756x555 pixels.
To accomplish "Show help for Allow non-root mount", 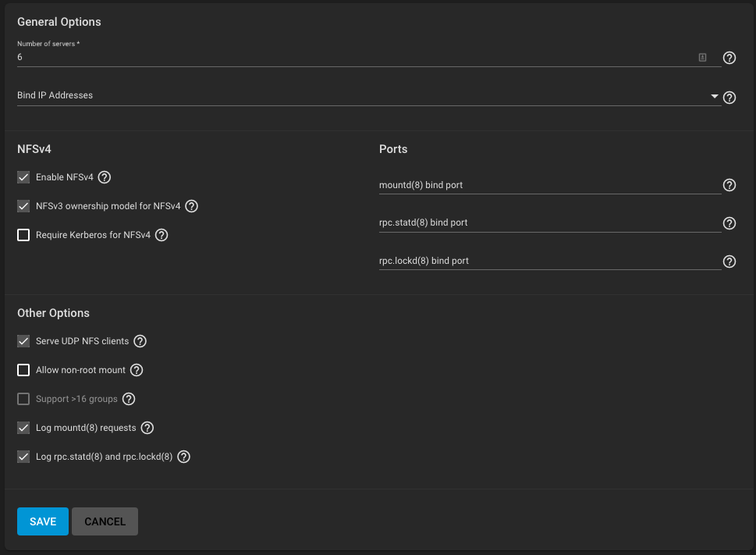I will coord(137,370).
